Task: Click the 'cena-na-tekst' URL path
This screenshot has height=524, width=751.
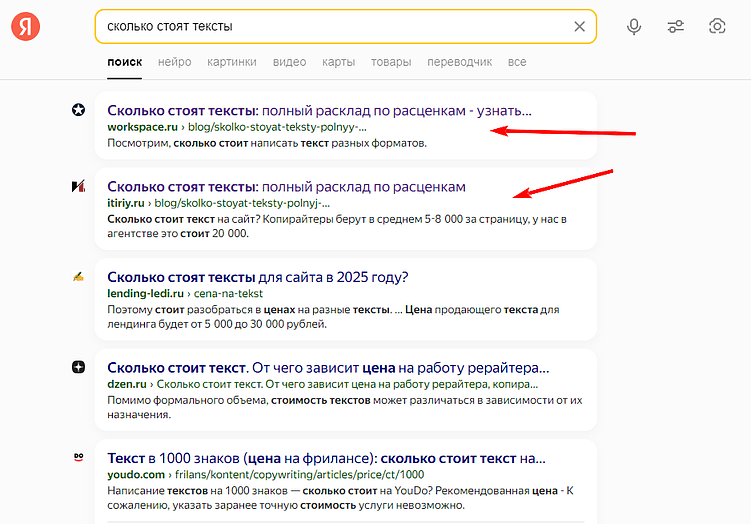Action: coord(228,293)
